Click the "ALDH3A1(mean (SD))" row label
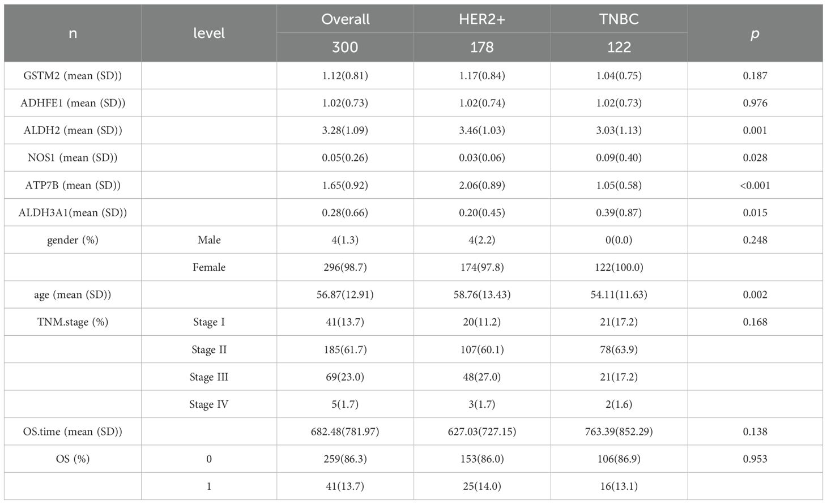This screenshot has width=827, height=504. (73, 212)
